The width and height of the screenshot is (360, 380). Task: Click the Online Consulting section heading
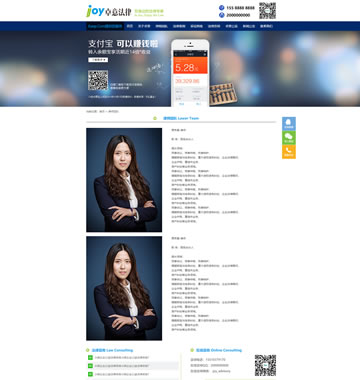click(x=219, y=350)
